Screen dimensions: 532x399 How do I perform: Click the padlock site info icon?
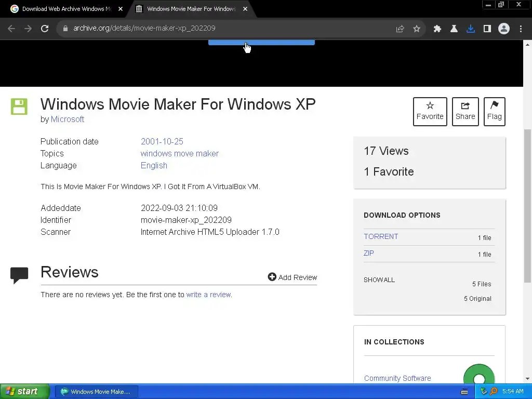pos(65,29)
